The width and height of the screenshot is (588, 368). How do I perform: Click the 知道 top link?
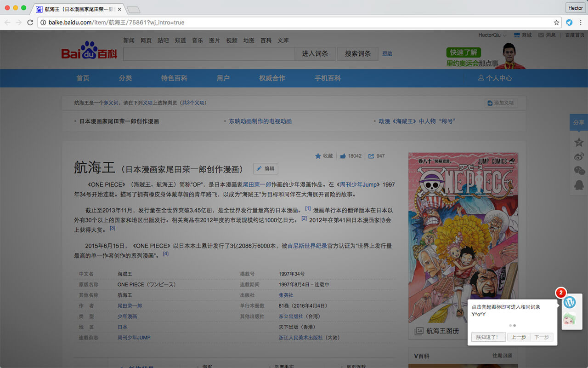tap(180, 40)
